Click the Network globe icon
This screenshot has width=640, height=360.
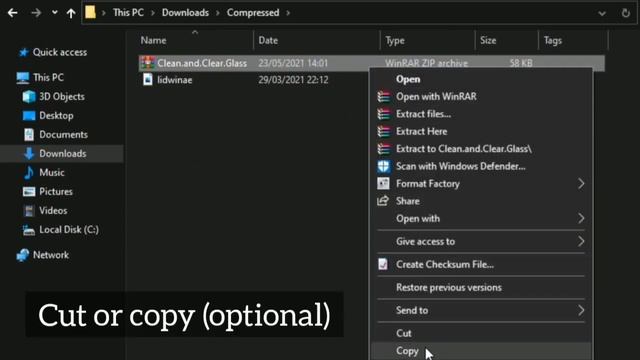[23, 255]
